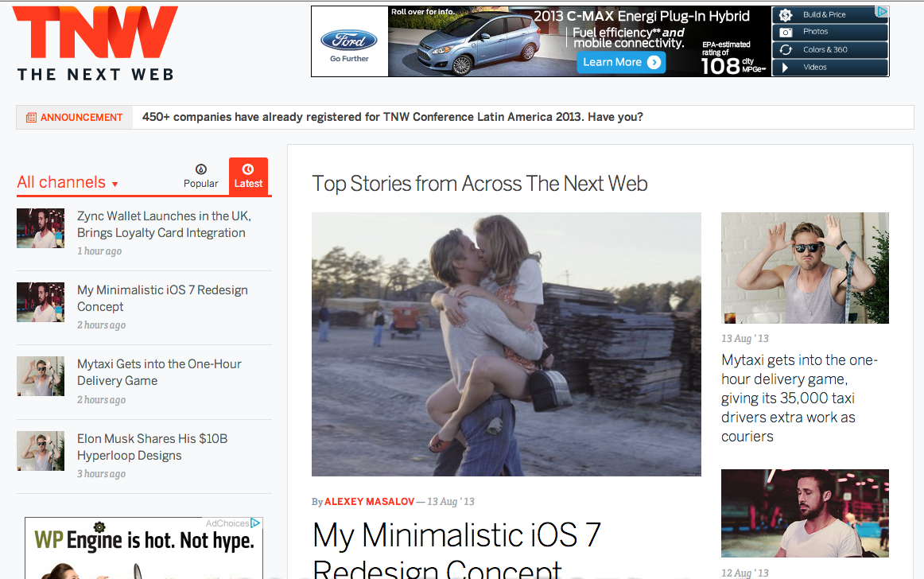Click the ANNOUNCEMENT label
The height and width of the screenshot is (579, 924).
click(81, 118)
